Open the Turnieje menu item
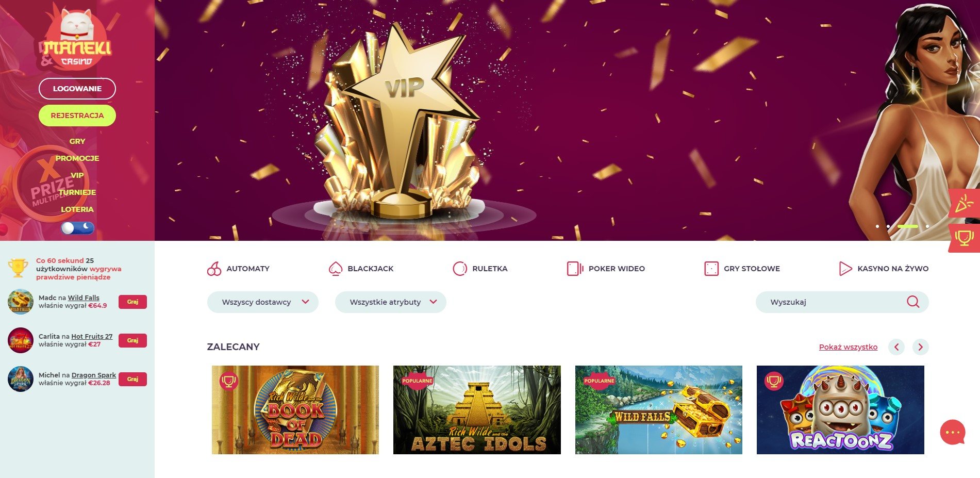This screenshot has width=980, height=478. pos(77,192)
